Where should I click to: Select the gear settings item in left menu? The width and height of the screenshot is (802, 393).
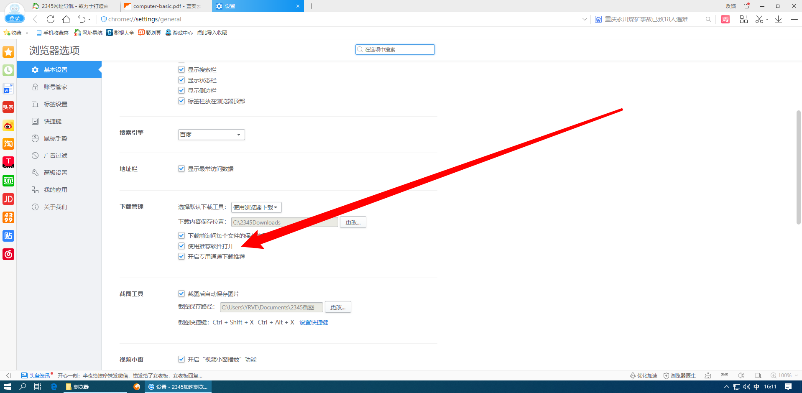(x=59, y=70)
